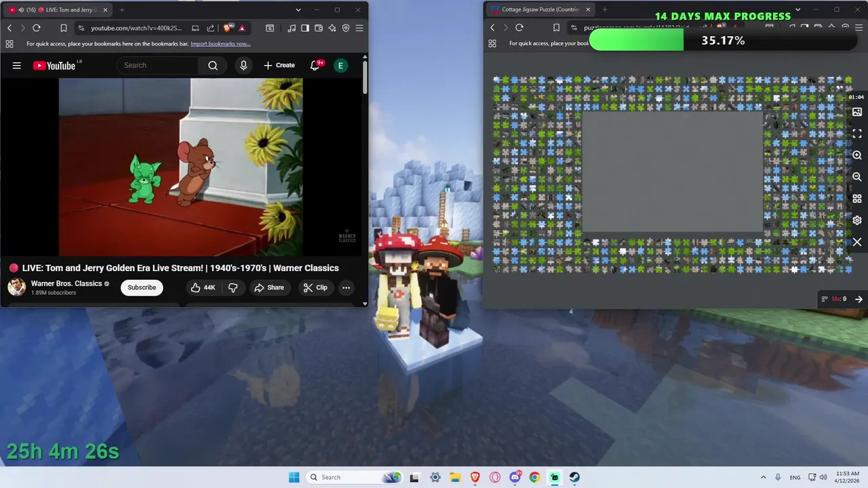Open apps grid icon on YouTube bookmarks bar
Image resolution: width=868 pixels, height=488 pixels.
(x=9, y=43)
